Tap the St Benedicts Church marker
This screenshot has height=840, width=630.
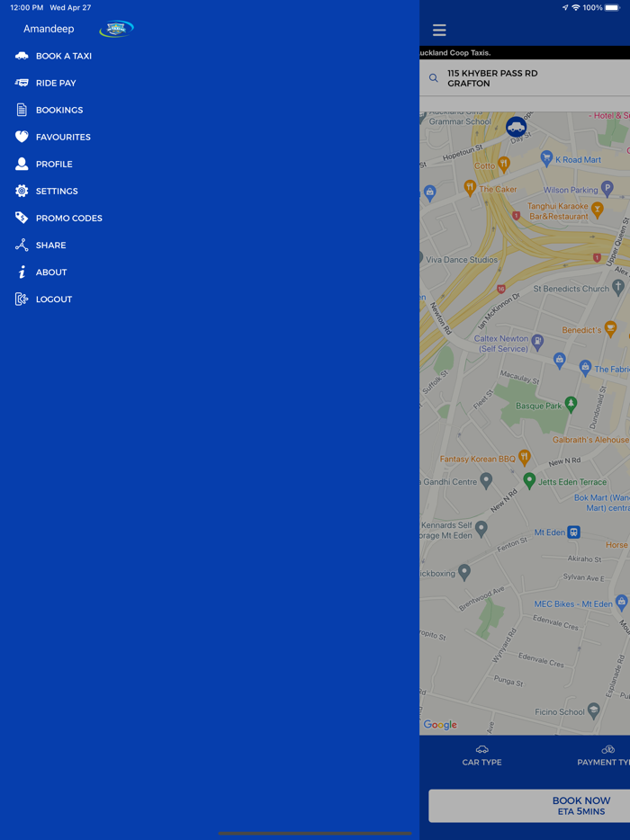[618, 288]
